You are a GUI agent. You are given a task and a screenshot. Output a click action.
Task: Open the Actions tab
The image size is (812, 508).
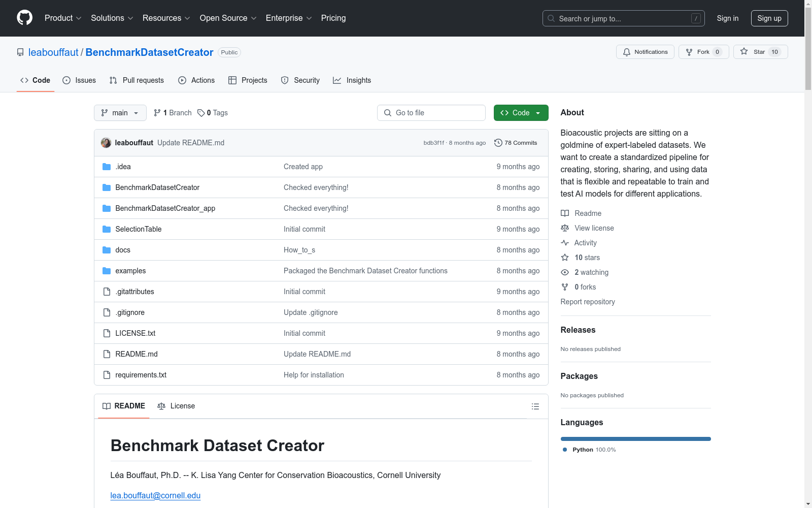[196, 80]
